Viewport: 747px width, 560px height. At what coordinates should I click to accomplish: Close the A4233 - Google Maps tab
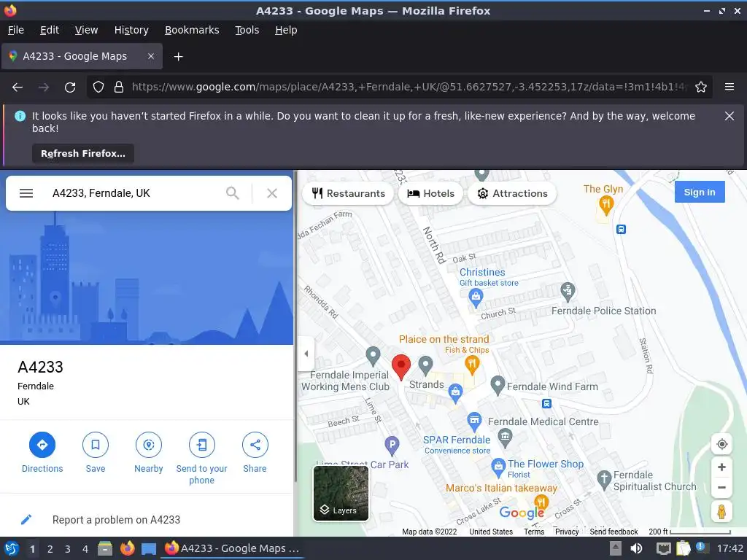(150, 56)
